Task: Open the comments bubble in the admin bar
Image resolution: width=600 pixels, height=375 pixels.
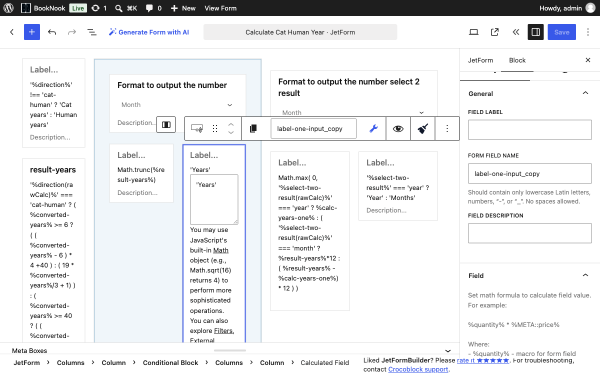Action: [153, 8]
